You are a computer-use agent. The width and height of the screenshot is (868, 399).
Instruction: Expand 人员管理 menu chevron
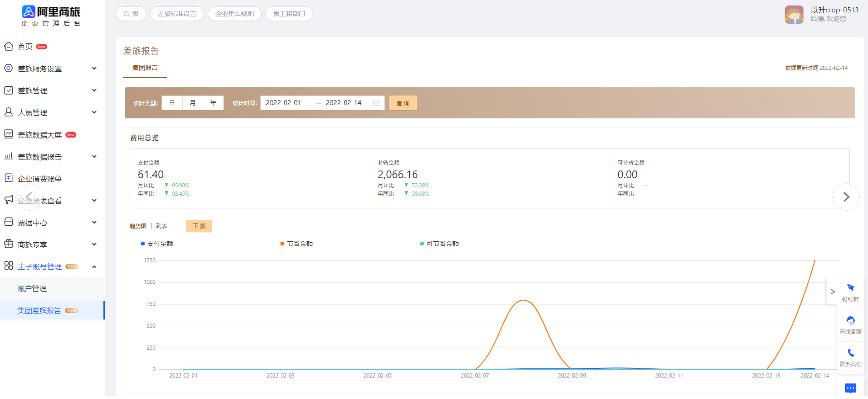(94, 112)
